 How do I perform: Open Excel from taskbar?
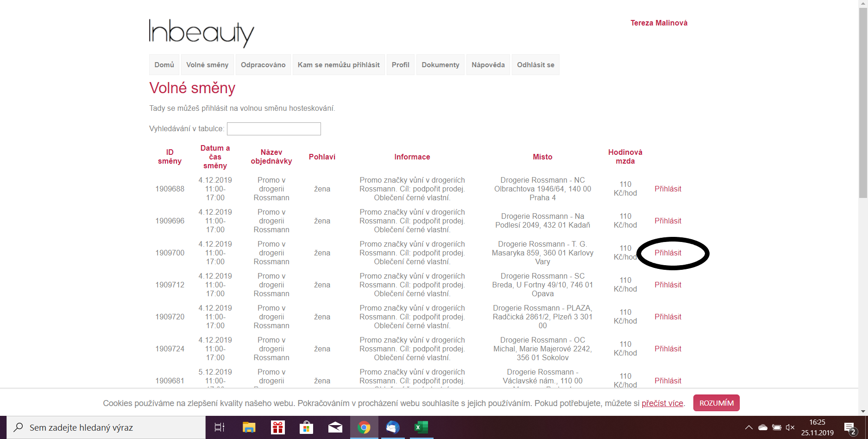point(421,427)
